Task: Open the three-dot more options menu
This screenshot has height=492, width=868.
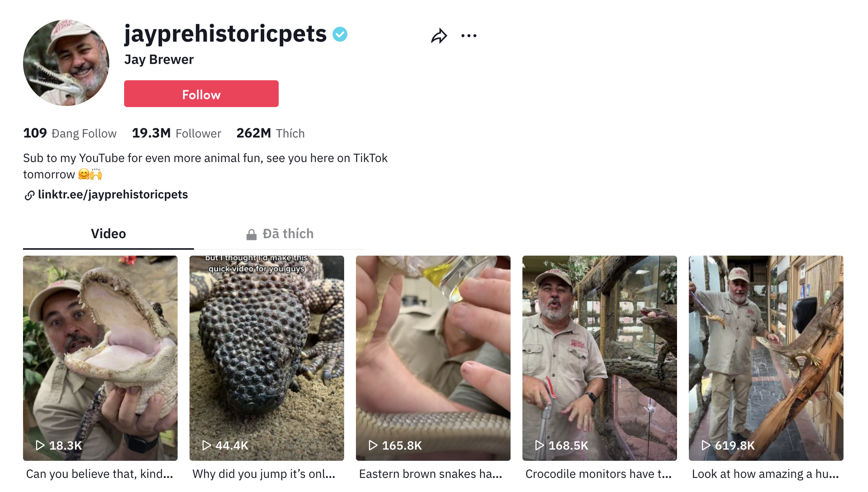Action: 469,36
